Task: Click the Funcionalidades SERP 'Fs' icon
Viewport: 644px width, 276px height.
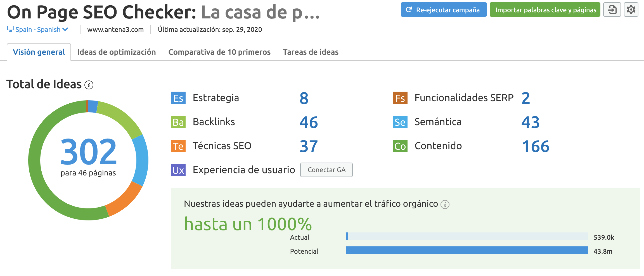Action: [x=400, y=98]
